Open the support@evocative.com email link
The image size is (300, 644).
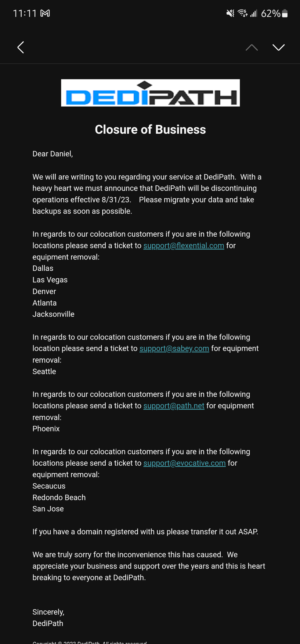point(184,463)
